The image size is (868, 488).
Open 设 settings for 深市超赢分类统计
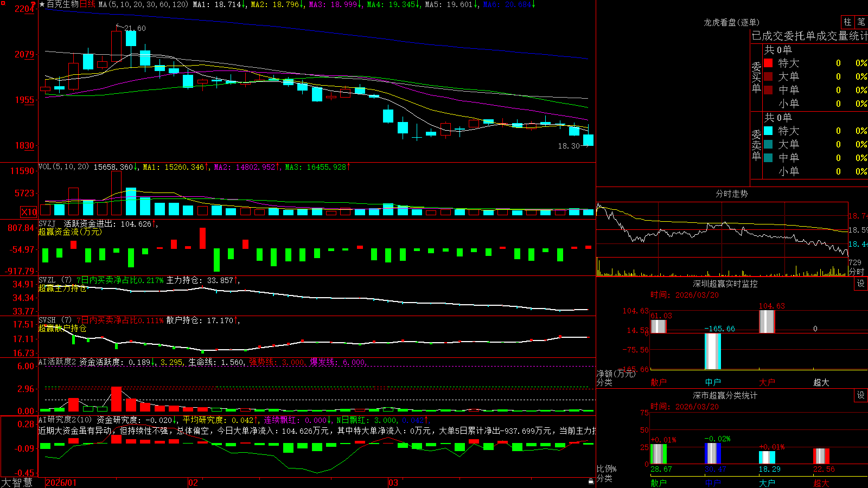(x=861, y=395)
